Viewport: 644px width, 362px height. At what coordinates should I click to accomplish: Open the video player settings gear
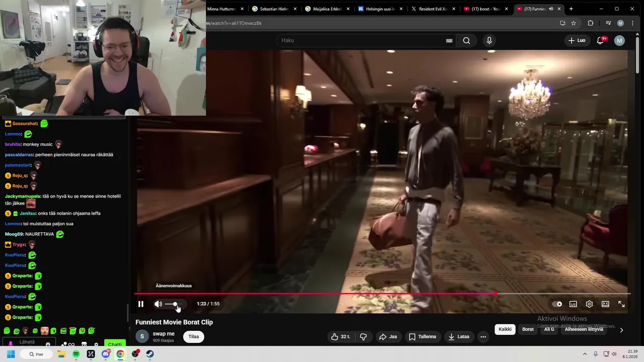pos(589,304)
